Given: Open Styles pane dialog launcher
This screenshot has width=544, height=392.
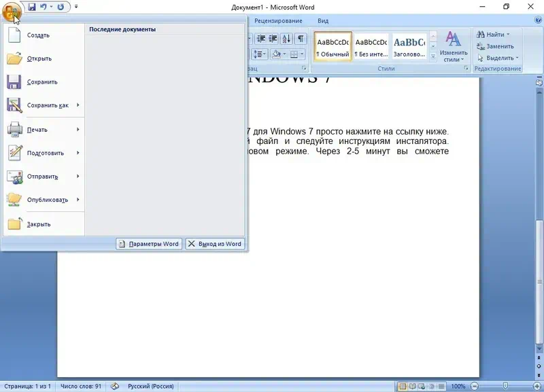Looking at the screenshot, I should coord(466,69).
